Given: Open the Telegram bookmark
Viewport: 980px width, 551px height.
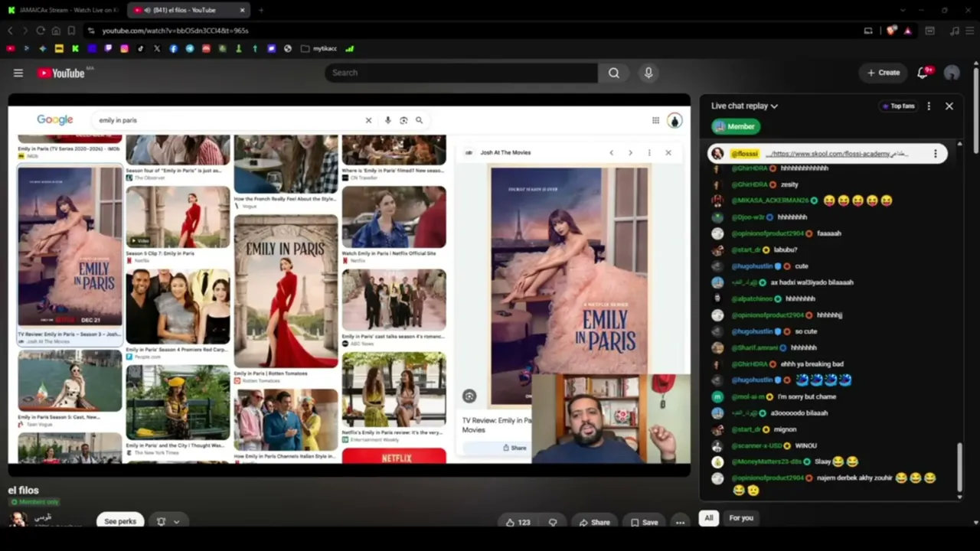Looking at the screenshot, I should point(190,48).
